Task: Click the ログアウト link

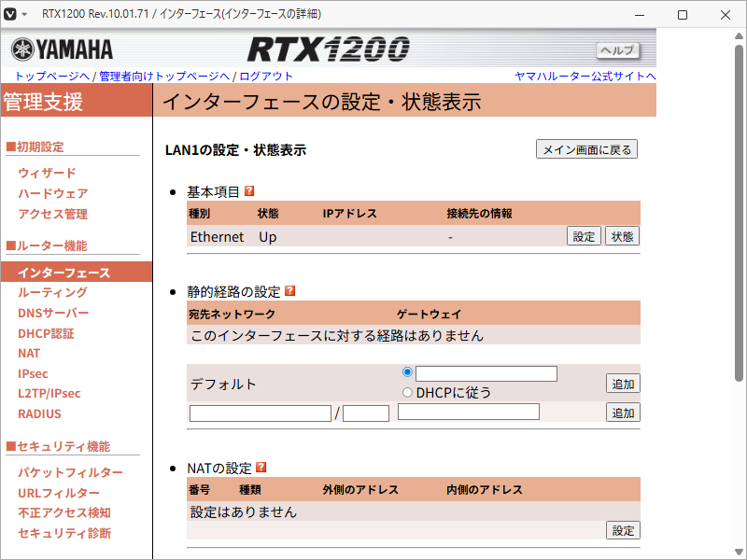Action: [266, 77]
